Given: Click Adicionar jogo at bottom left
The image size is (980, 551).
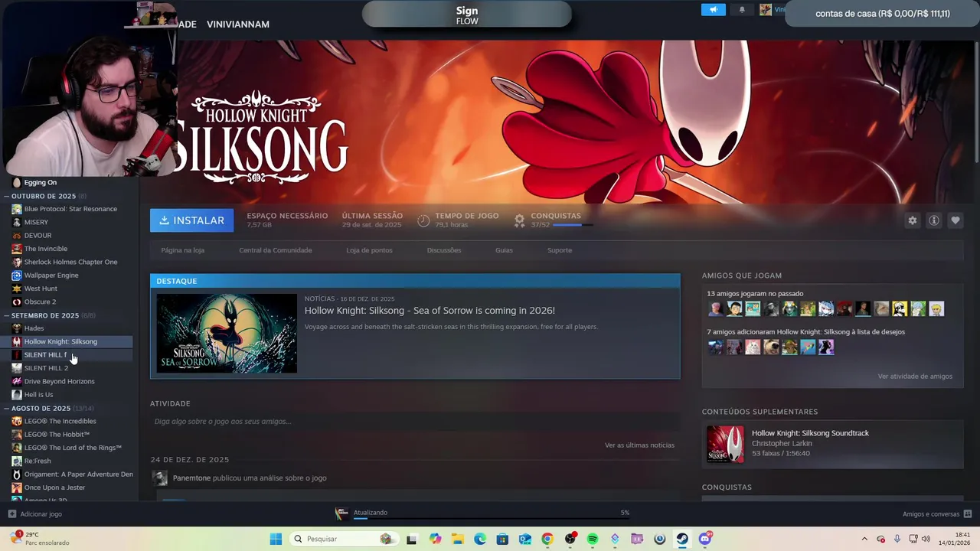Looking at the screenshot, I should pyautogui.click(x=41, y=514).
